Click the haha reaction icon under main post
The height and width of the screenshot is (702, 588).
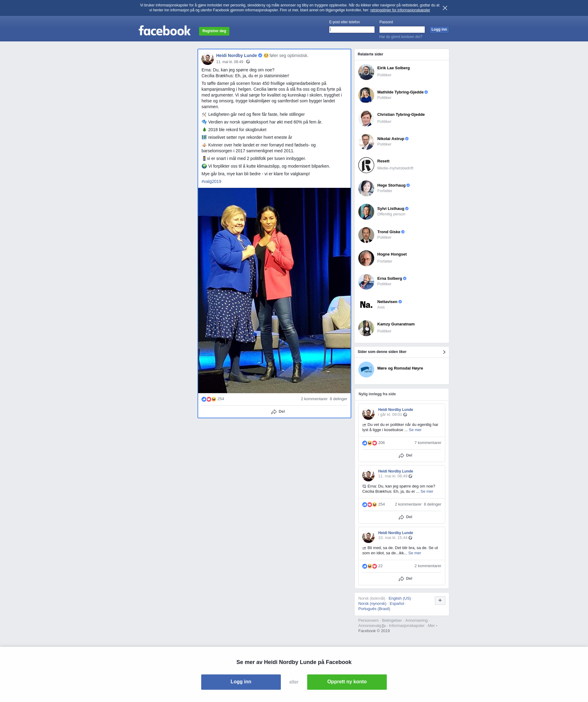point(214,399)
